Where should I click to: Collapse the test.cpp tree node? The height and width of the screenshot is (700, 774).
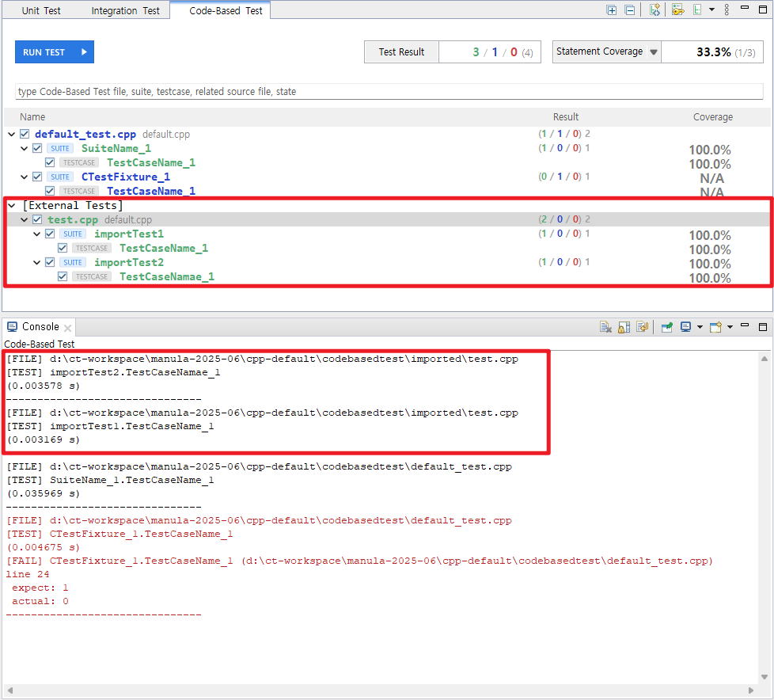coord(24,220)
